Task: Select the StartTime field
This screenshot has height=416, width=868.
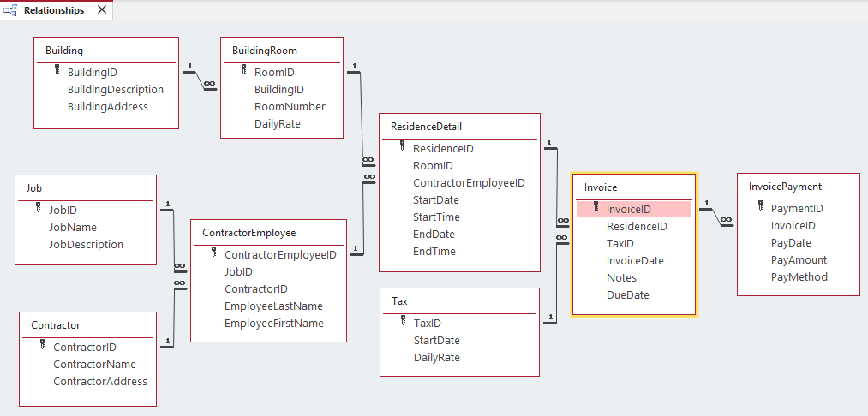Action: [x=436, y=217]
